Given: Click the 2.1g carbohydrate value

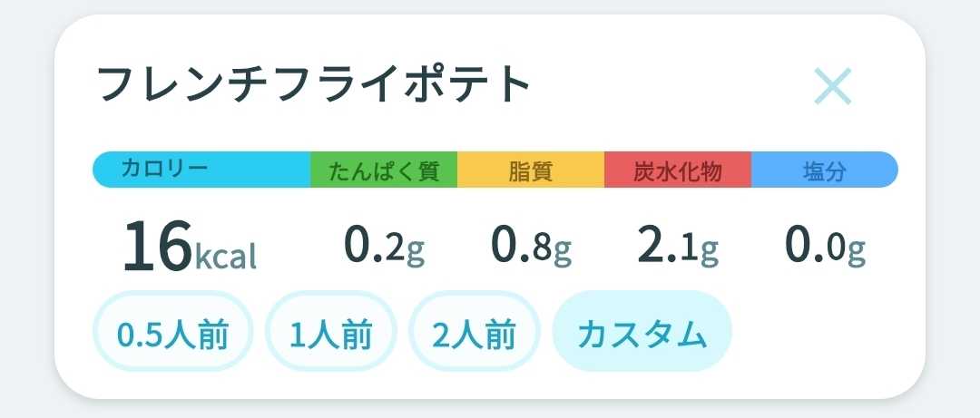Looking at the screenshot, I should [x=678, y=247].
